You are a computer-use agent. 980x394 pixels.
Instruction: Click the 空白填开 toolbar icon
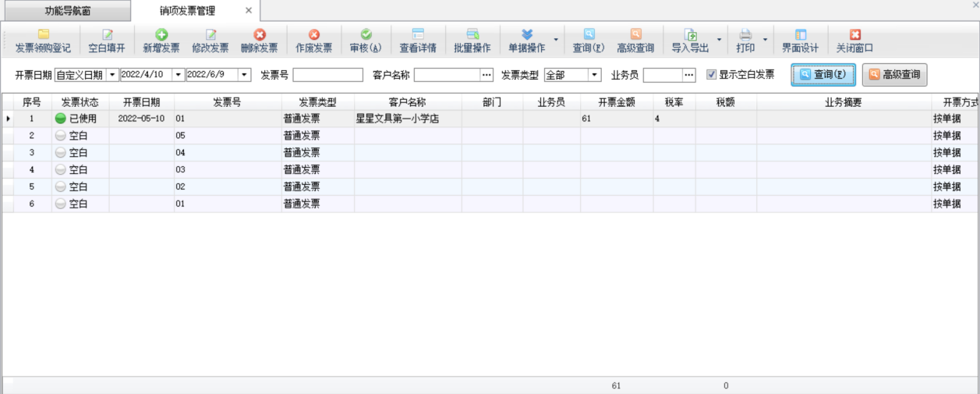106,41
